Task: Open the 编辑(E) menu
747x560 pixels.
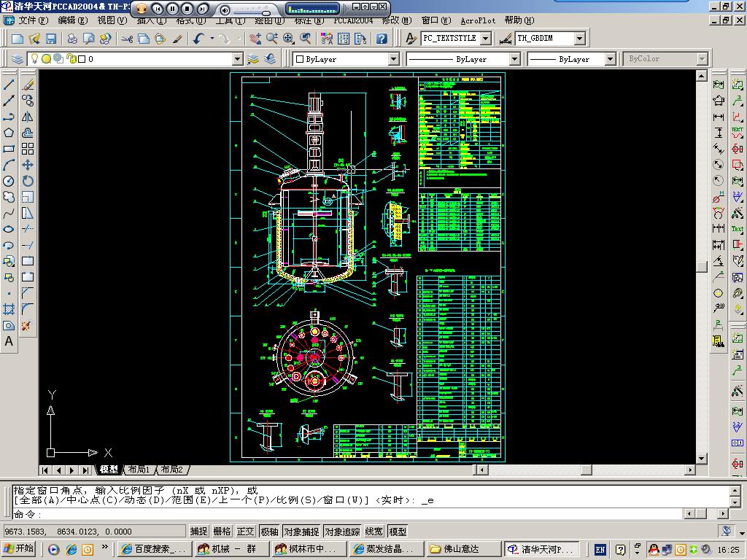Action: point(73,20)
